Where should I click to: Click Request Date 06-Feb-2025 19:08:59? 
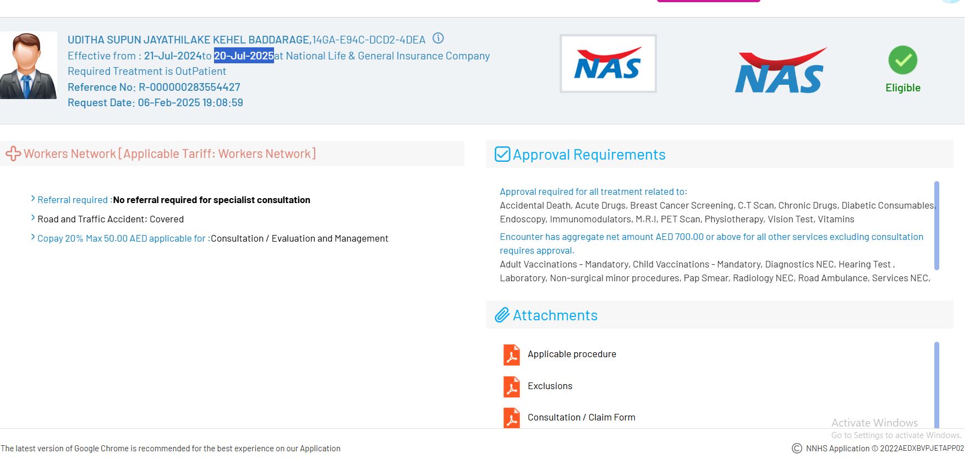point(155,103)
